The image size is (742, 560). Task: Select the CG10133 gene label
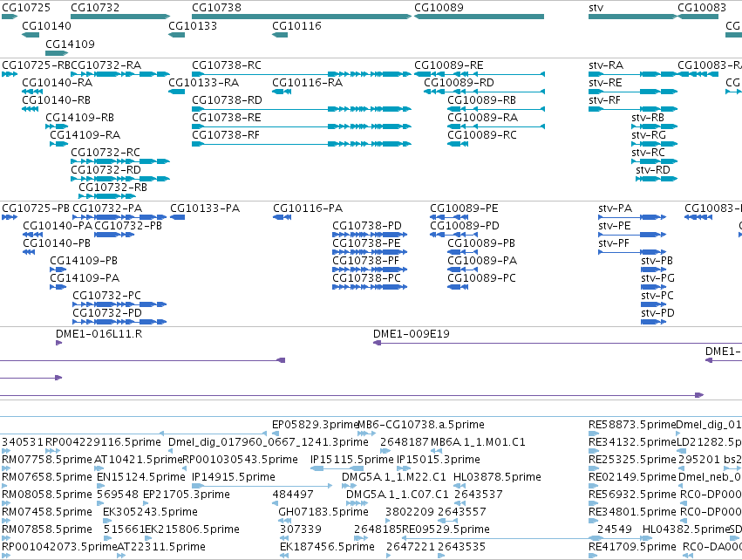tap(193, 25)
